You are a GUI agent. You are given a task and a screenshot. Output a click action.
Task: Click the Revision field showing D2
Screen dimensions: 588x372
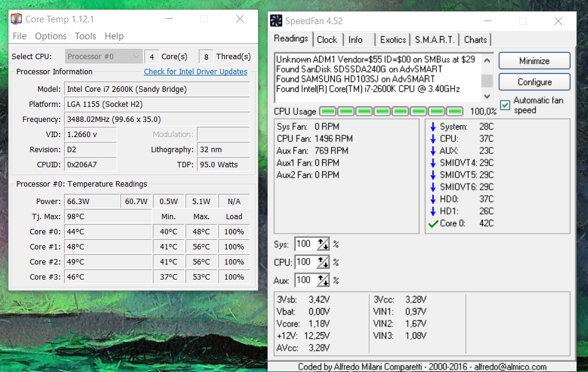coord(91,150)
